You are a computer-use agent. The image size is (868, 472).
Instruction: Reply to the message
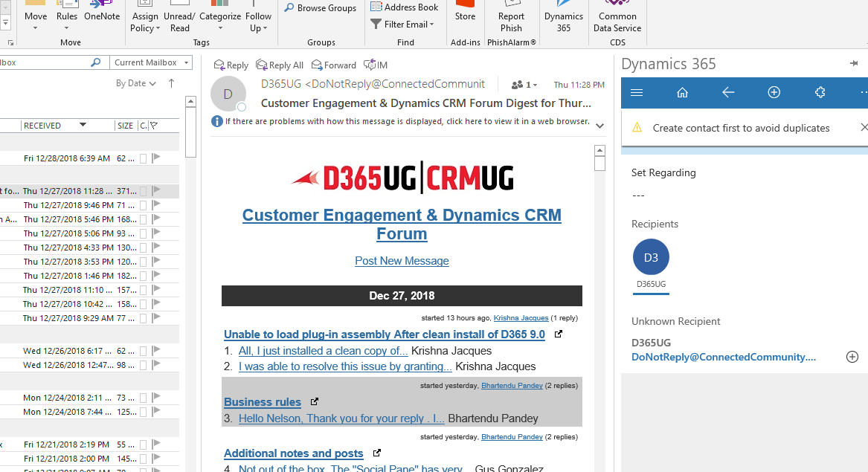click(x=231, y=65)
